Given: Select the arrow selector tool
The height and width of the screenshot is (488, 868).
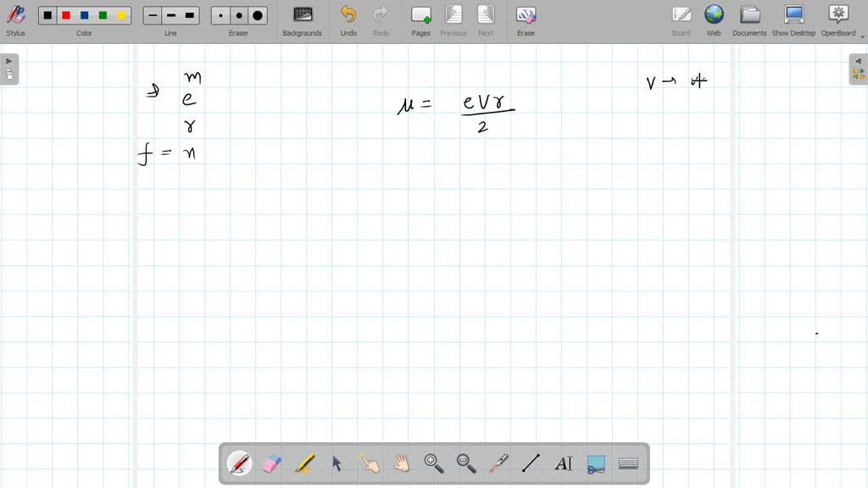Looking at the screenshot, I should [x=337, y=463].
